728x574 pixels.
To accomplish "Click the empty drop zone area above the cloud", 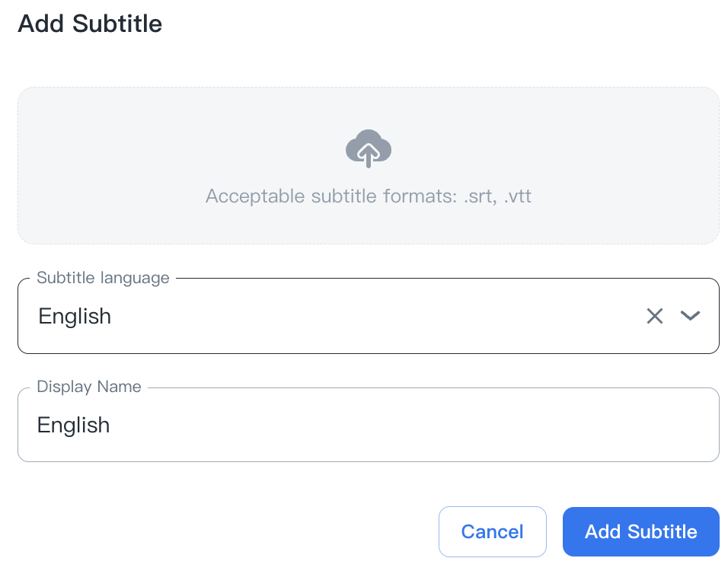I will tap(369, 107).
